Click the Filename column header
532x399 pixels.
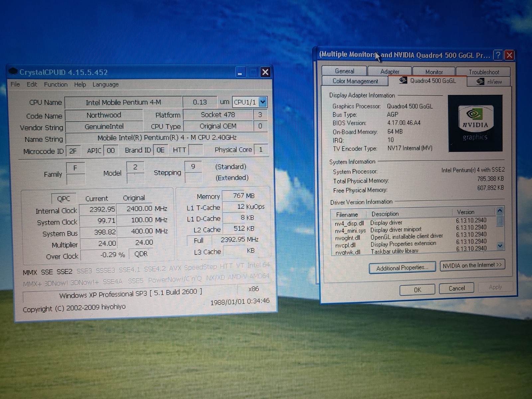click(x=348, y=214)
